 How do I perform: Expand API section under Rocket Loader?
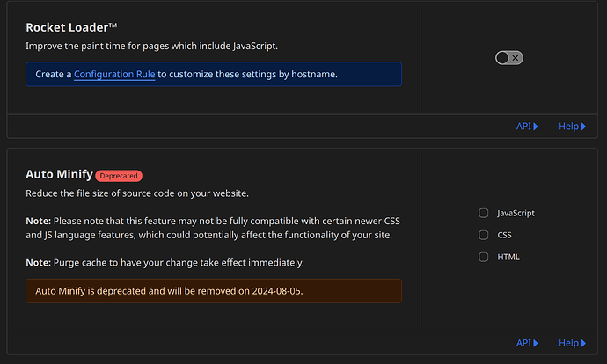[527, 127]
